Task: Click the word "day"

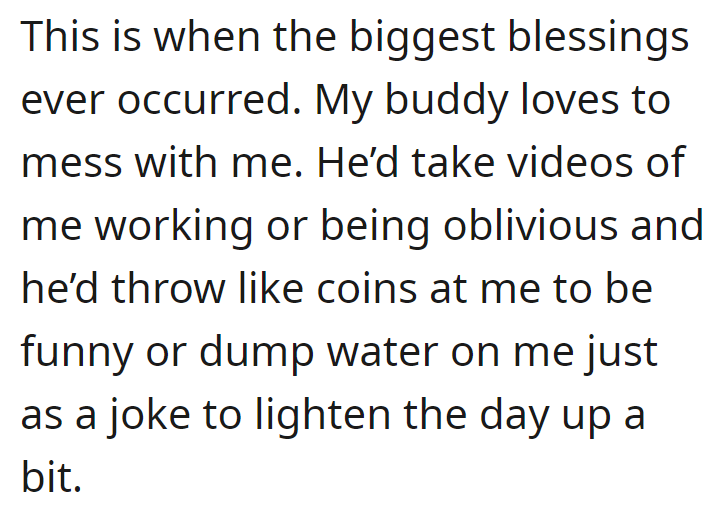Action: coord(514,418)
